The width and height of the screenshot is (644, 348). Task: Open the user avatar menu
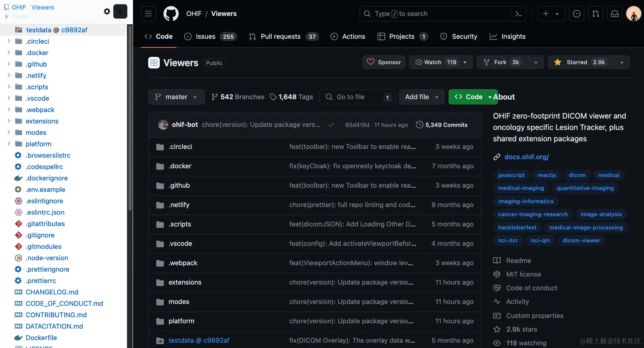pyautogui.click(x=634, y=14)
